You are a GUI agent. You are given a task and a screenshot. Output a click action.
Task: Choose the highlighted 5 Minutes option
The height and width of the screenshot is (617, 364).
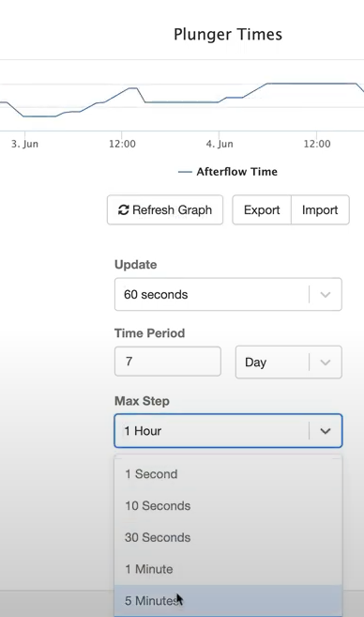228,601
